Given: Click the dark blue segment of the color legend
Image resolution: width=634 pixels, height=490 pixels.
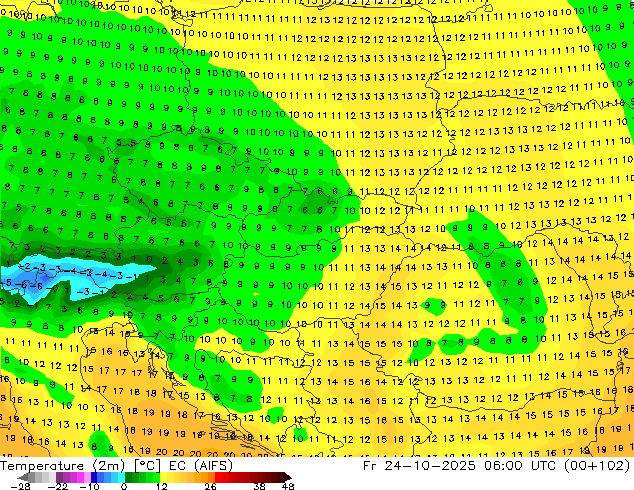Looking at the screenshot, I should click(x=94, y=477).
